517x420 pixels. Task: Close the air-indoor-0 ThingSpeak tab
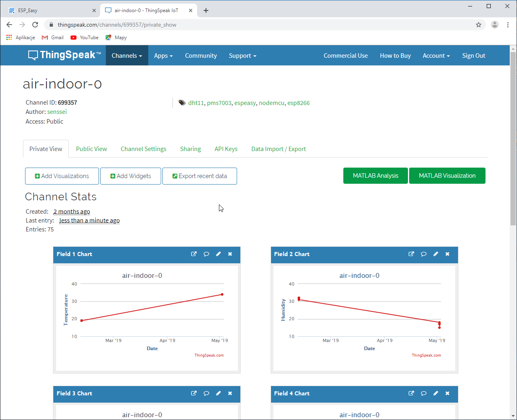191,10
